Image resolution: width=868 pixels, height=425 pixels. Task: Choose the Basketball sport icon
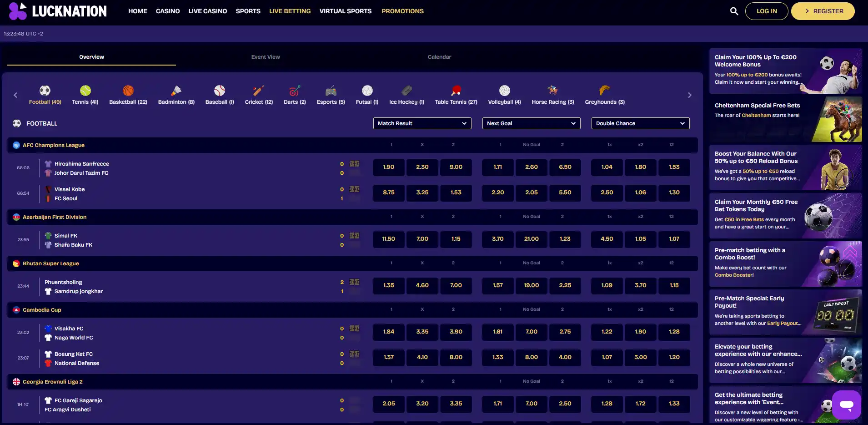[128, 91]
